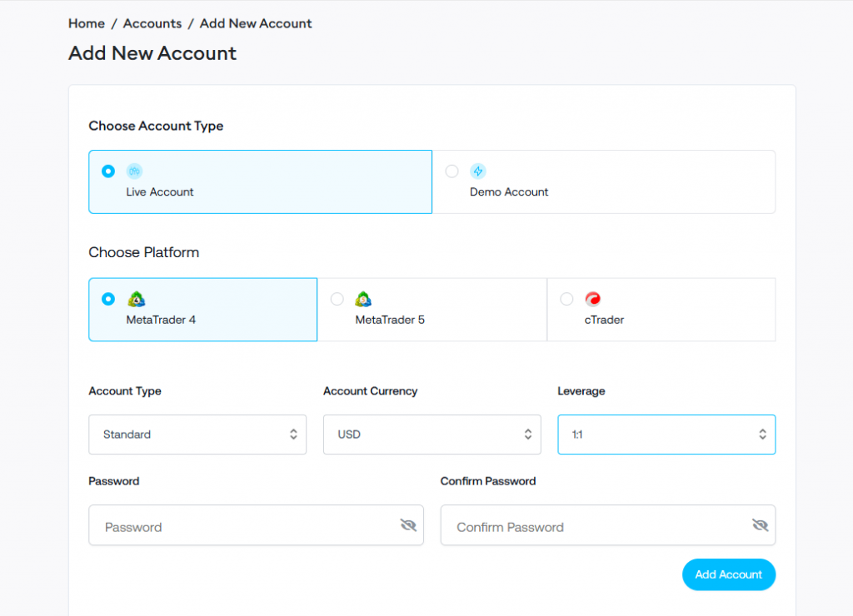
Task: Choose the MetaTrader 5 radio button
Action: click(x=337, y=299)
